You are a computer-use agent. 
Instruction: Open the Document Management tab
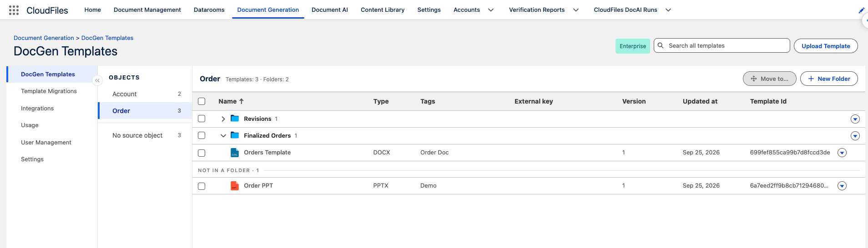pos(147,10)
